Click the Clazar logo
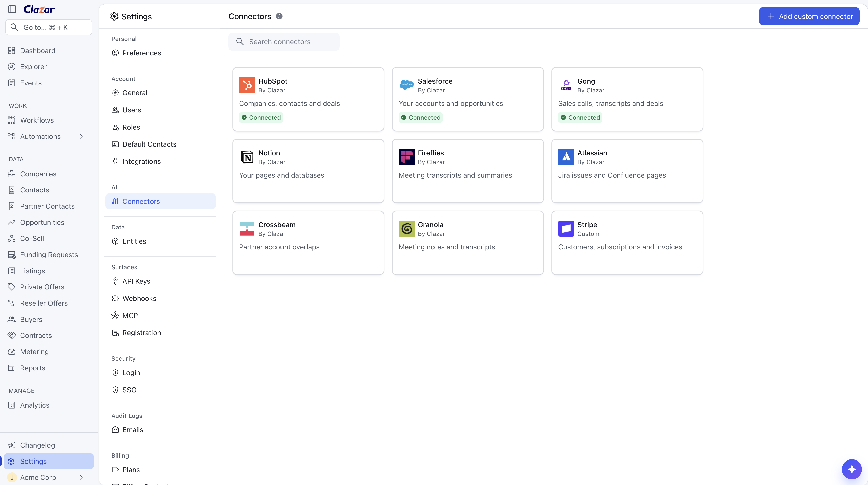The width and height of the screenshot is (868, 485). coord(39,9)
